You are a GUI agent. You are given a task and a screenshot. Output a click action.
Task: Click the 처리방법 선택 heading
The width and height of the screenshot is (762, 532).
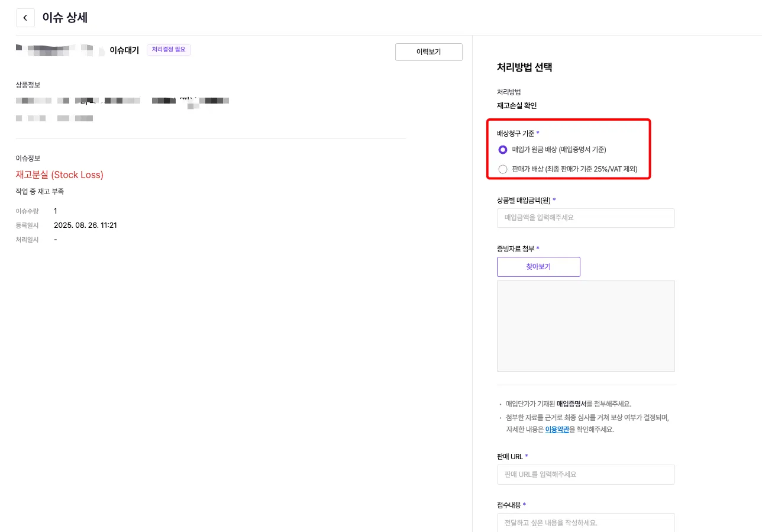pyautogui.click(x=524, y=67)
